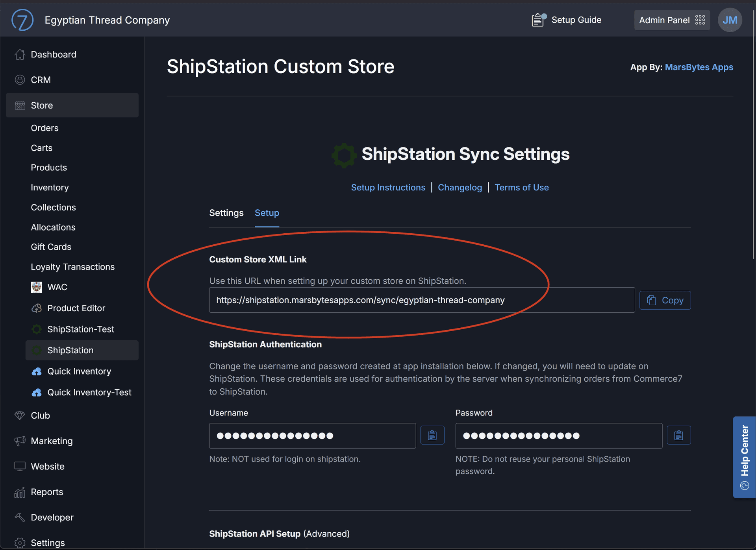This screenshot has height=550, width=756.
Task: Open the ShipStation app in sidebar
Action: pyautogui.click(x=70, y=350)
